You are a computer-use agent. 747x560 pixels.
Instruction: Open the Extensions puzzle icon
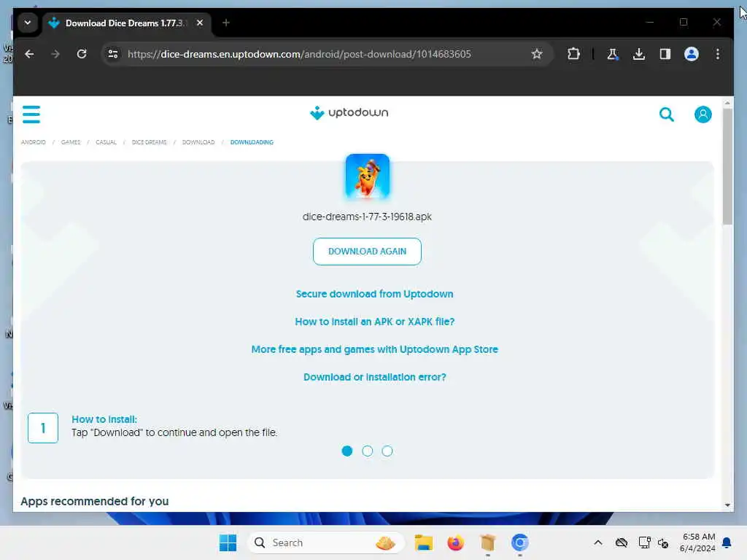pos(573,54)
